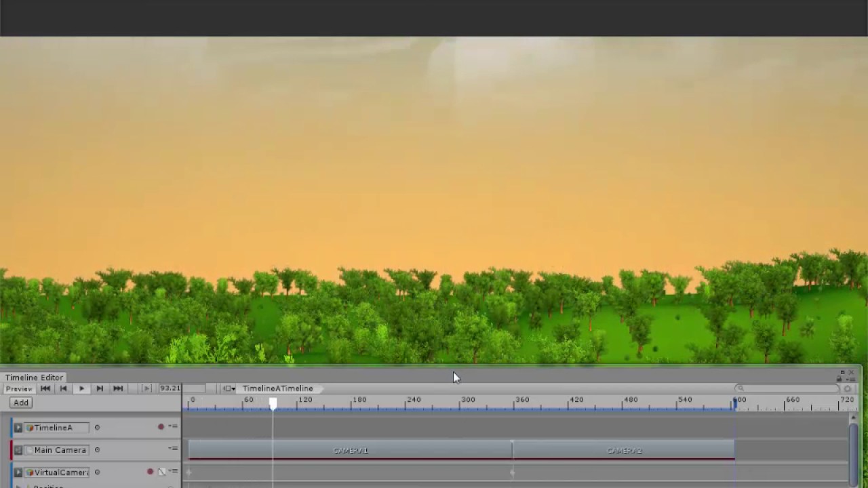Open the gear options beside search field
Viewport: 868px width, 488px height.
coord(848,389)
